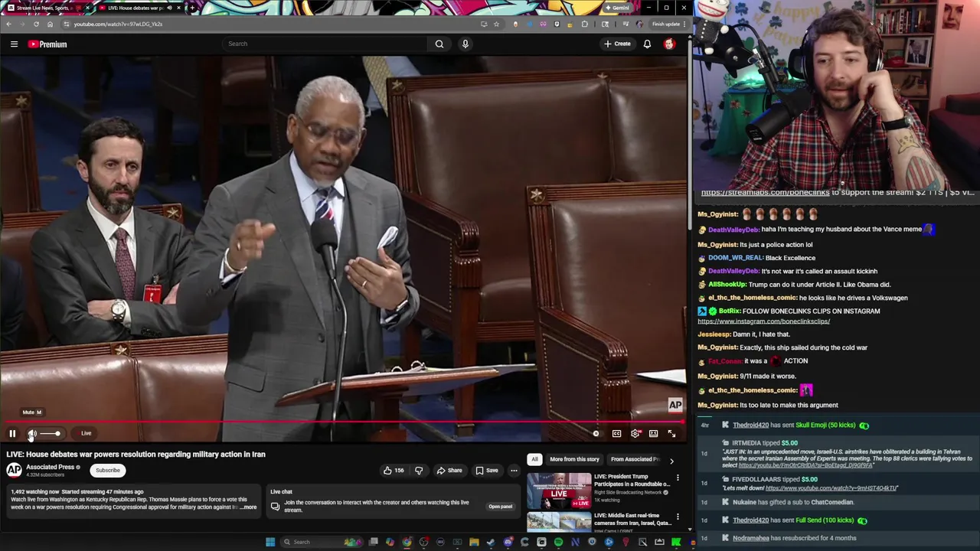Open the Associated Press channel avatar
980x551 pixels.
pyautogui.click(x=14, y=470)
